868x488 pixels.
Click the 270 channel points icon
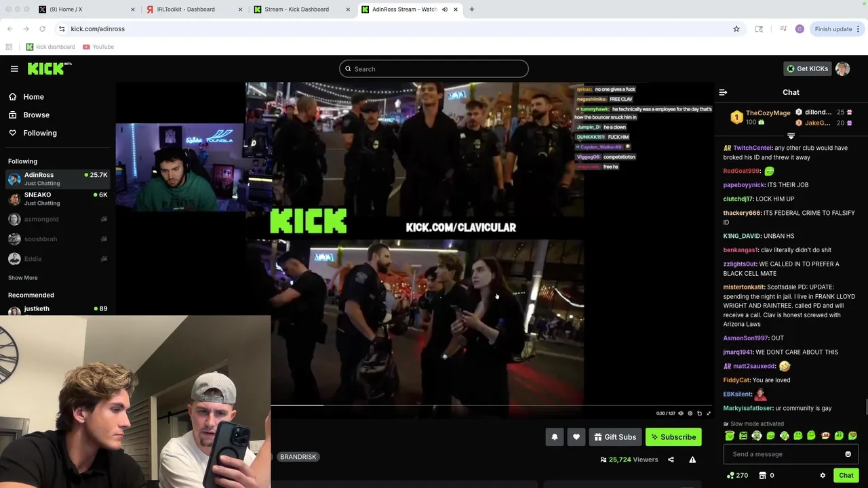point(730,475)
